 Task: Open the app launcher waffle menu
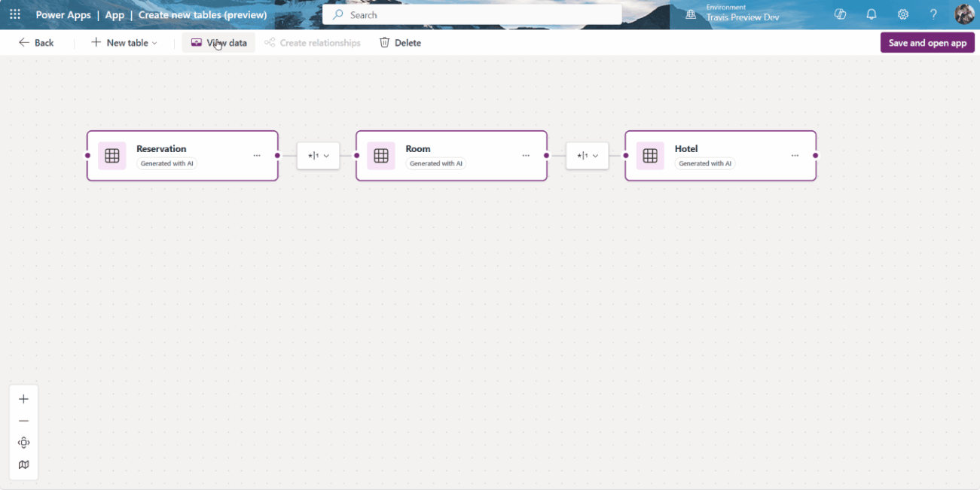pyautogui.click(x=14, y=14)
